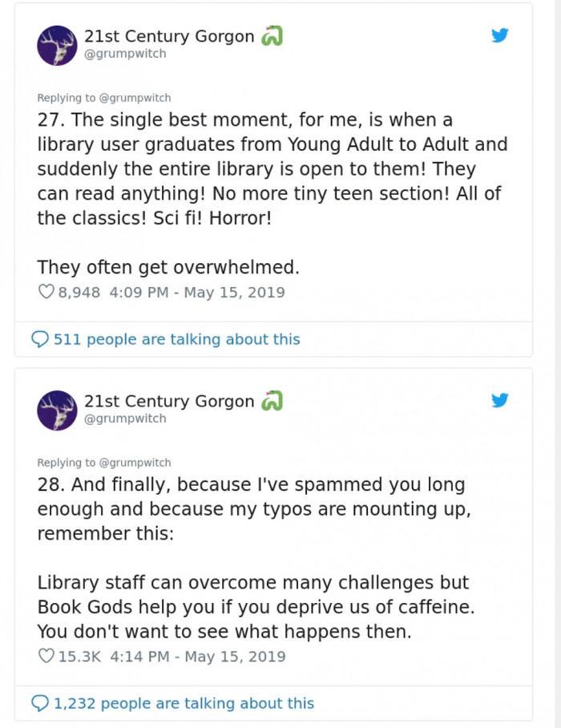Click the green snake emoji in first tweet's name
Image resolution: width=561 pixels, height=728 pixels.
(272, 36)
